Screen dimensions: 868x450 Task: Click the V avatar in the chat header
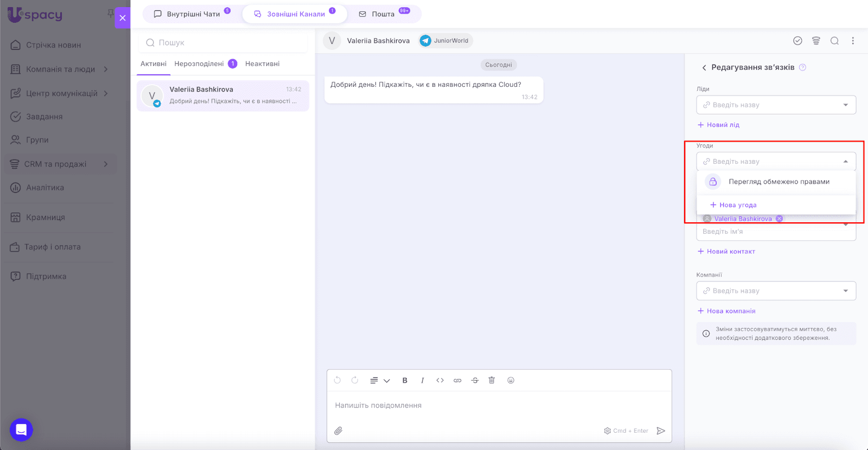[332, 41]
